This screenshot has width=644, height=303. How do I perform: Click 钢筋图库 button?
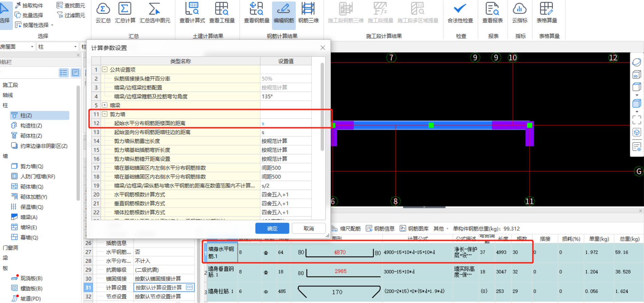point(414,229)
